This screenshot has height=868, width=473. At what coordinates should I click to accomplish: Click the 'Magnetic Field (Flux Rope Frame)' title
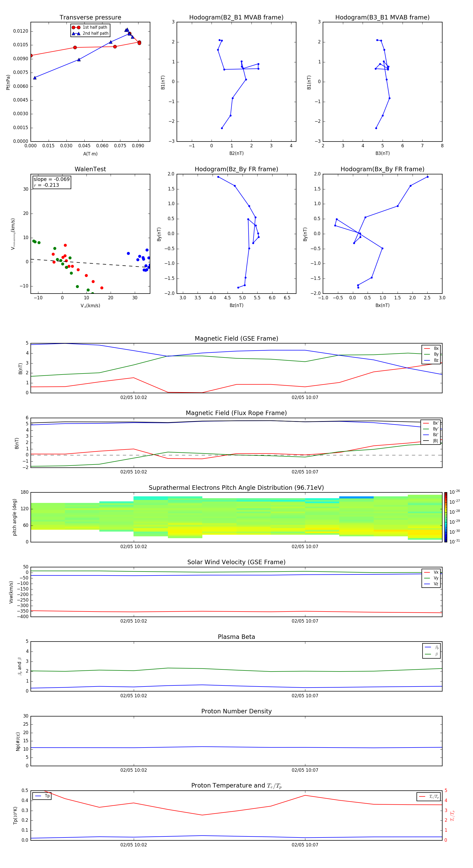(236, 413)
